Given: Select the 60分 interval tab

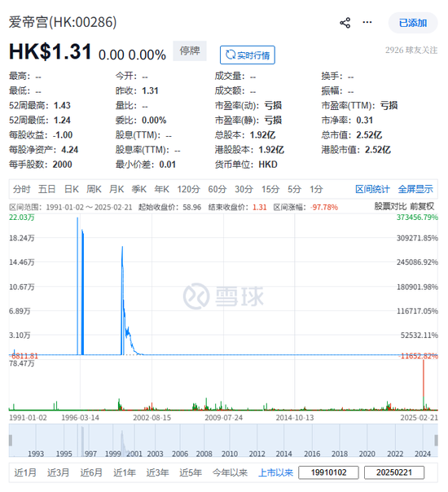Looking at the screenshot, I should coord(217,189).
